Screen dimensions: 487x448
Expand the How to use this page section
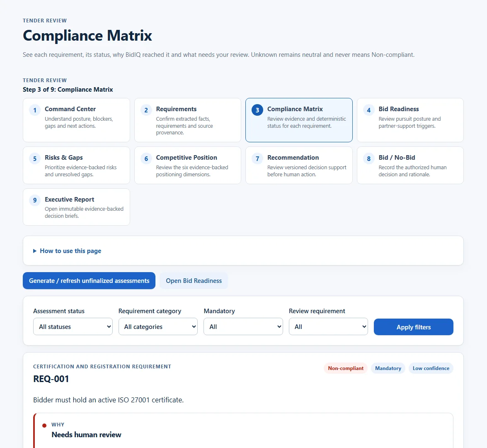[x=67, y=251]
